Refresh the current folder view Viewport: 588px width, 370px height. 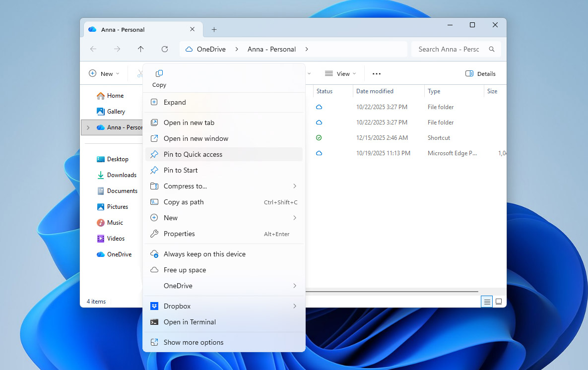(164, 49)
